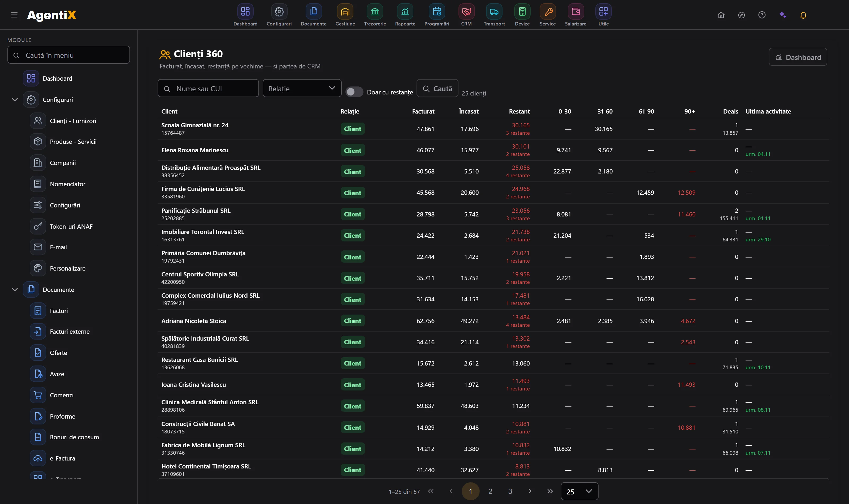849x504 pixels.
Task: Click the notifications bell icon
Action: [x=803, y=15]
